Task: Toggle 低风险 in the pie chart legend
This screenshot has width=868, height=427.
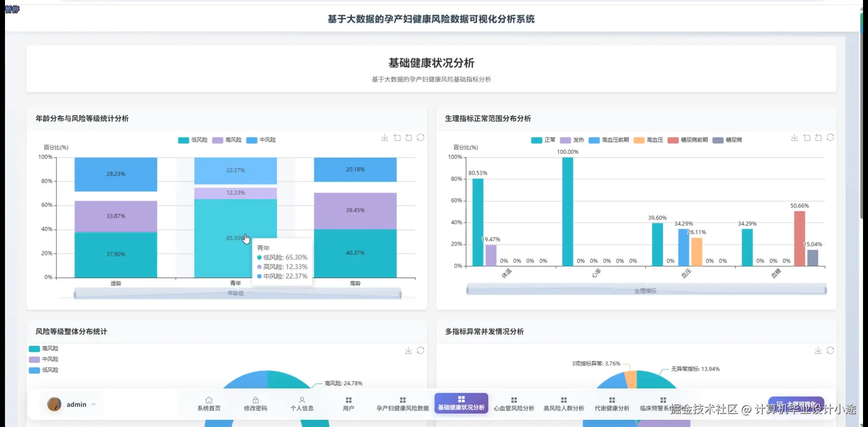Action: (44, 370)
